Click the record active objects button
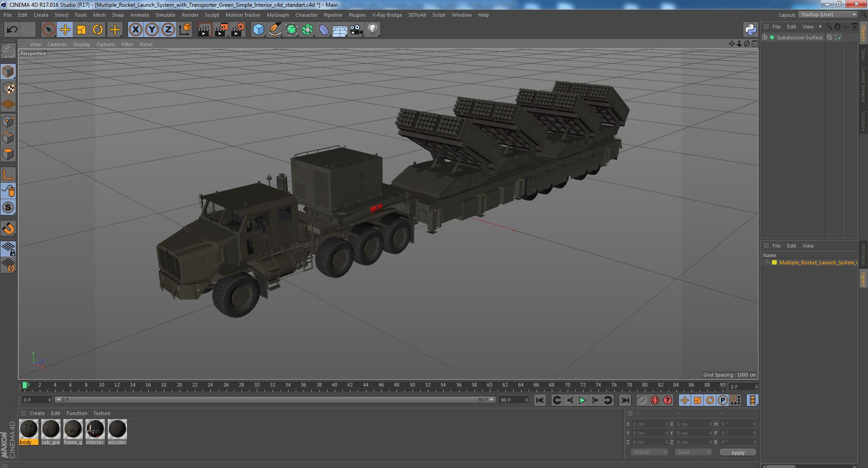Image resolution: width=868 pixels, height=468 pixels. pos(642,400)
